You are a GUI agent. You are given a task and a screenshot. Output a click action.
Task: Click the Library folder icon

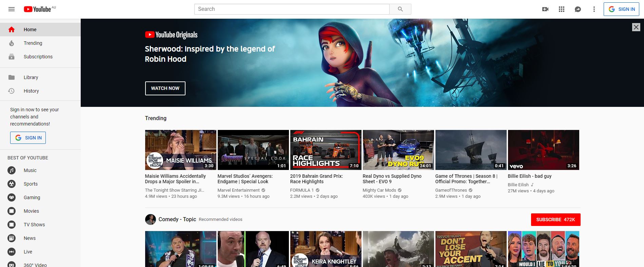(12, 77)
